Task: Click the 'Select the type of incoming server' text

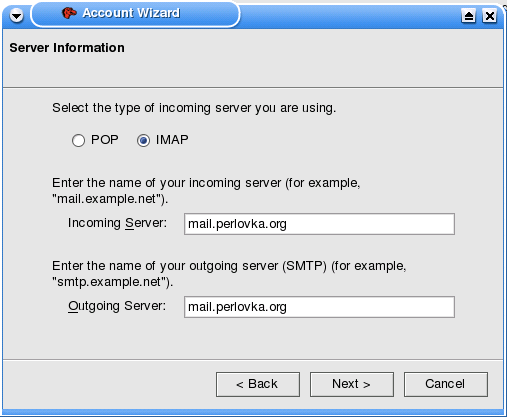Action: point(194,108)
